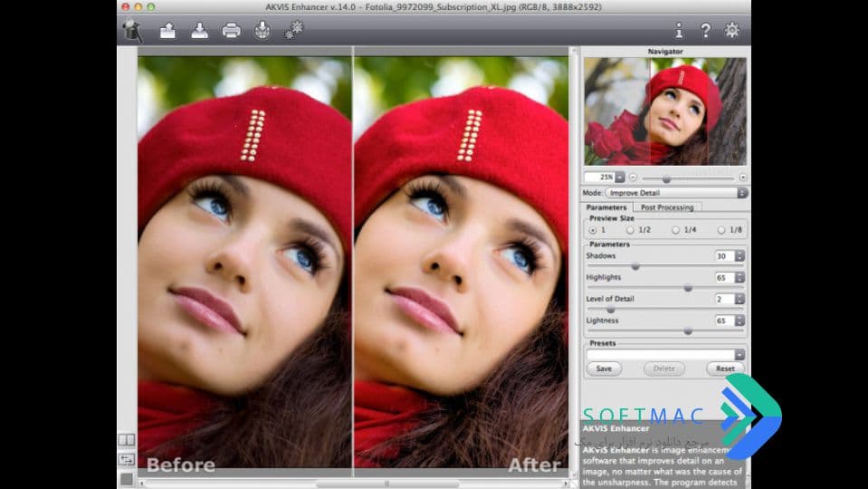This screenshot has height=489, width=868.
Task: Click the Navigator zoom slider handle
Action: coord(666,179)
